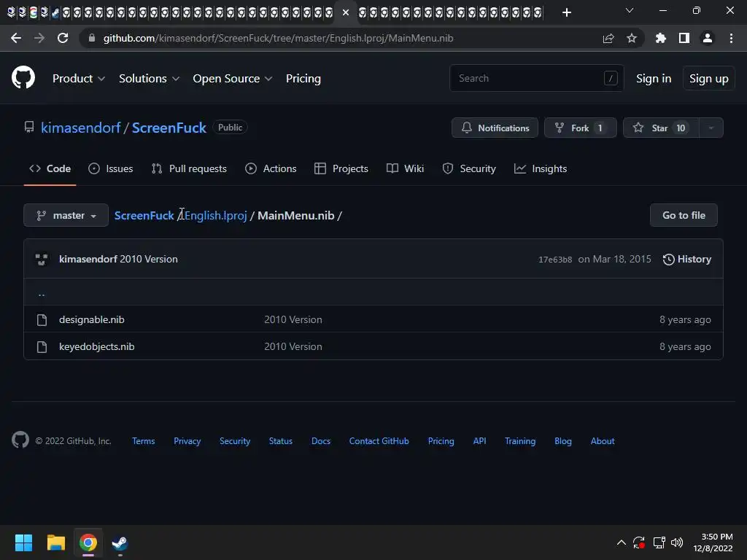Fork the repository with the Fork button
747x560 pixels.
point(580,128)
